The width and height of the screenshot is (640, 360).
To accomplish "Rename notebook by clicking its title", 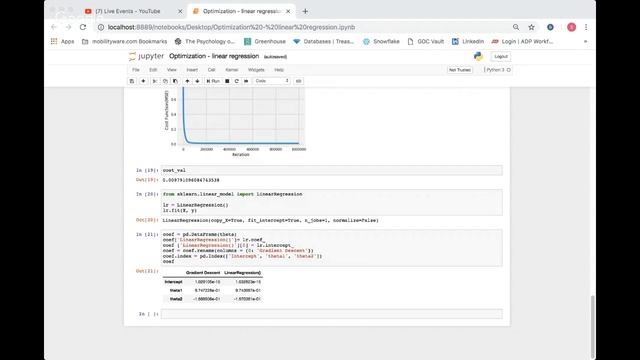I will pos(214,56).
